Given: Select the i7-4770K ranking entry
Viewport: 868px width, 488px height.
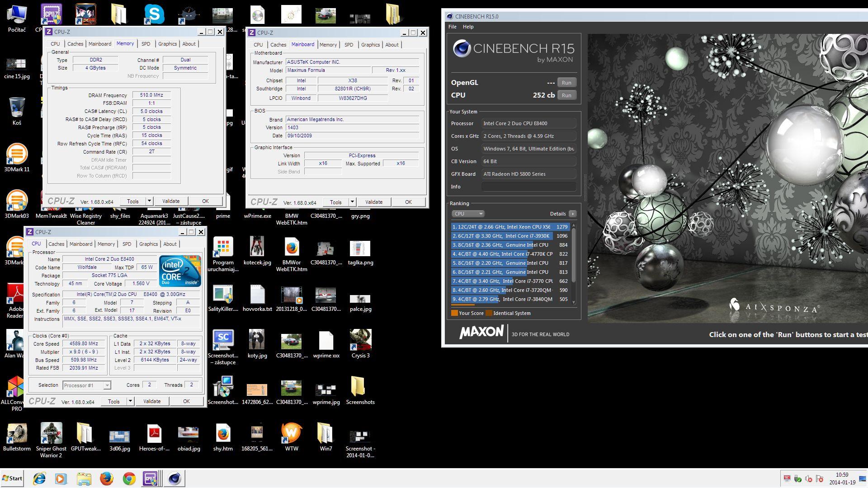Looking at the screenshot, I should point(510,254).
